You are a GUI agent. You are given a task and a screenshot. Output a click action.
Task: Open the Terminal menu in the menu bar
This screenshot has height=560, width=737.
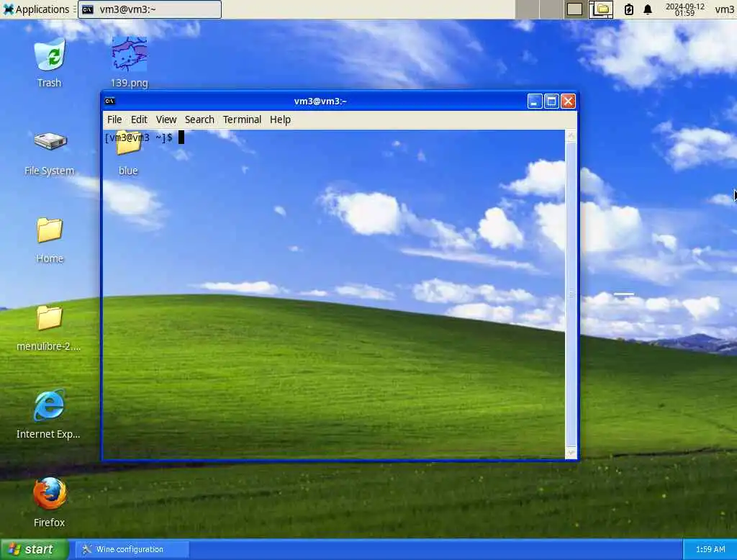tap(242, 119)
